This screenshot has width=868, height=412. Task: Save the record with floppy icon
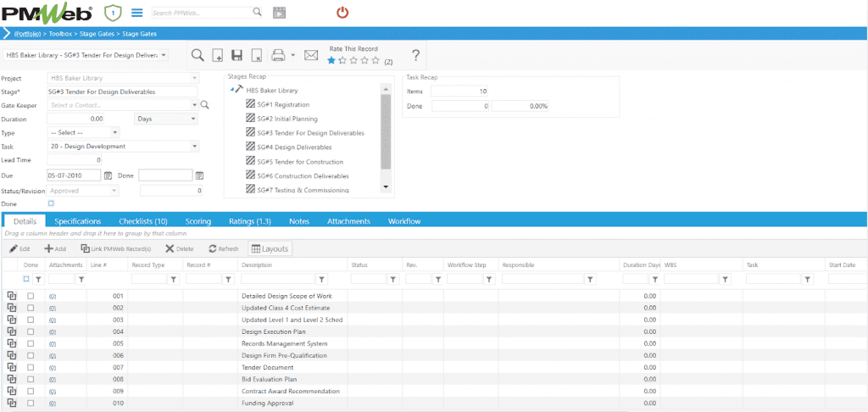pos(237,55)
